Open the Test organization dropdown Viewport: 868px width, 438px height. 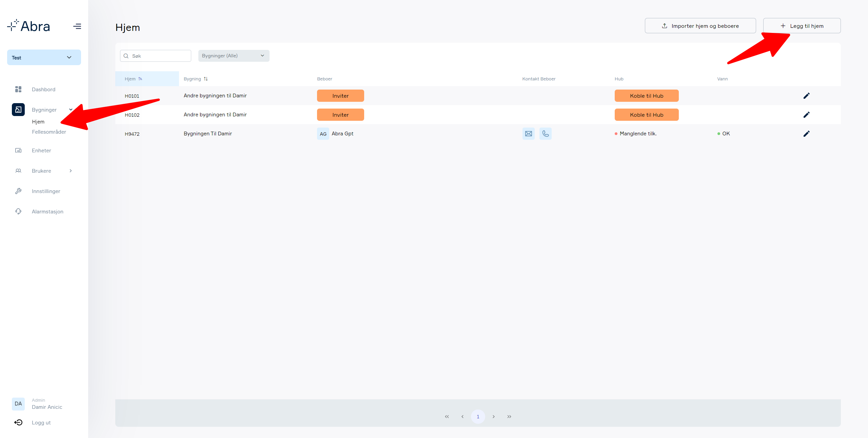coord(44,57)
